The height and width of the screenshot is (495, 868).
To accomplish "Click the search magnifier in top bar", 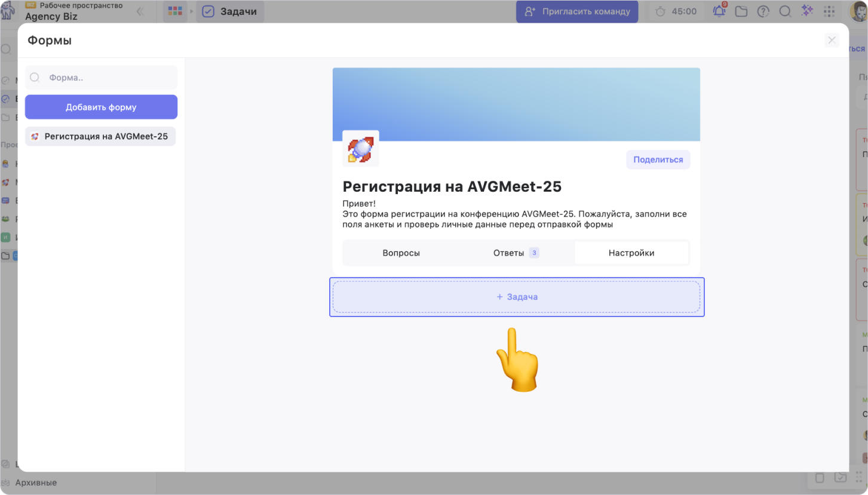I will pyautogui.click(x=785, y=11).
